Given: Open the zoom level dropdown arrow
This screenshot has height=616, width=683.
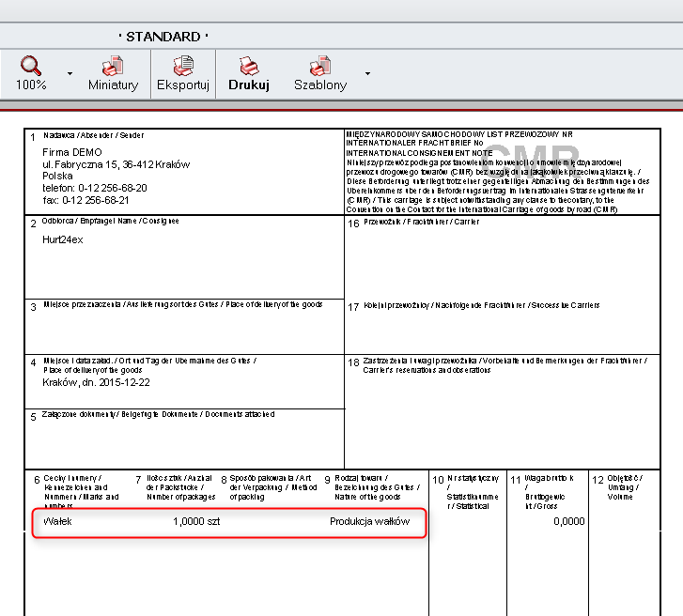Looking at the screenshot, I should click(70, 73).
